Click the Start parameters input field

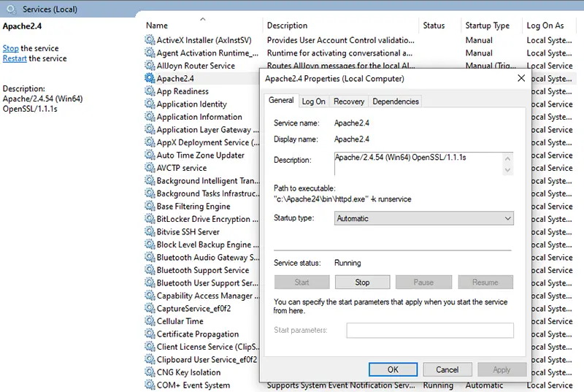pyautogui.click(x=430, y=330)
